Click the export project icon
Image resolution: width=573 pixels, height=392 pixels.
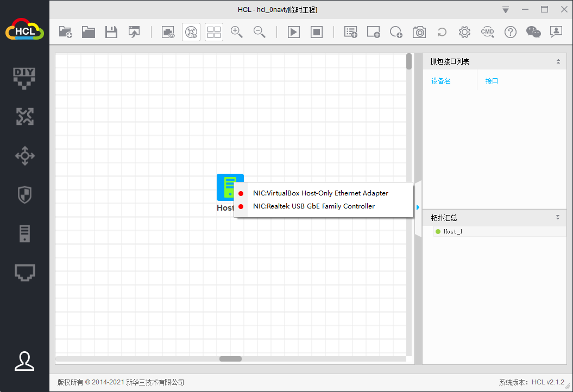coord(134,32)
